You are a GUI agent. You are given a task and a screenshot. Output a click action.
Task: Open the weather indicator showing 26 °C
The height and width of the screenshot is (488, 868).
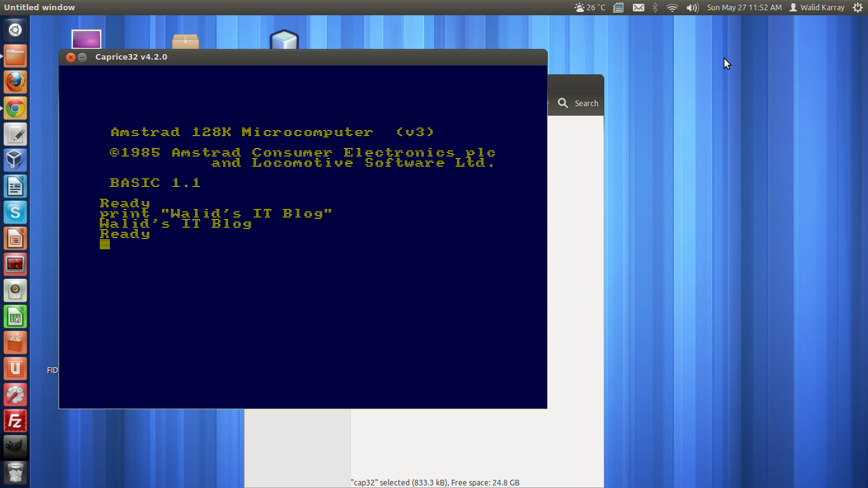[590, 8]
